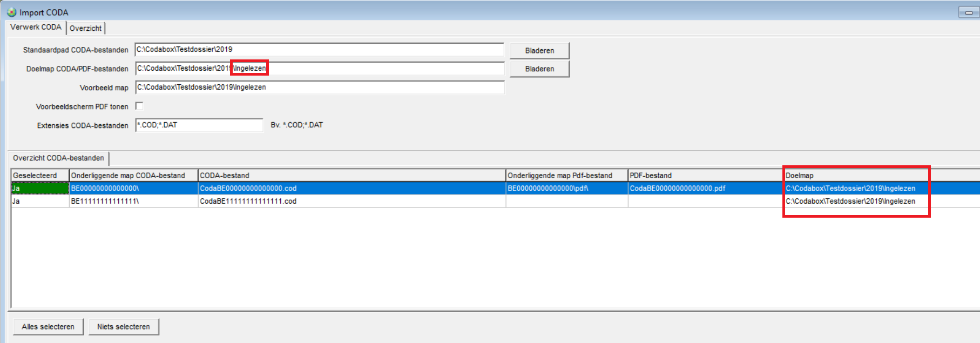Viewport: 980px width, 343px height.
Task: Click the Import CODA window icon
Action: (11, 12)
